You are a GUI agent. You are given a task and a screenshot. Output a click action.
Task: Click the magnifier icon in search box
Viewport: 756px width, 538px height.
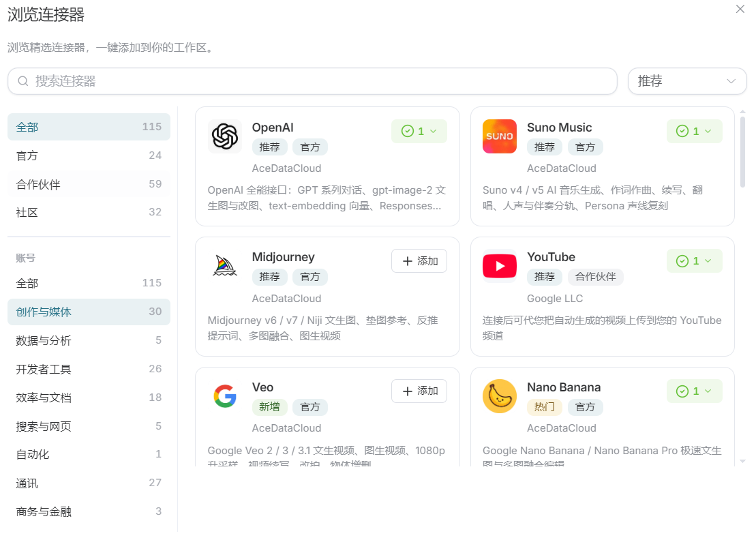[22, 81]
